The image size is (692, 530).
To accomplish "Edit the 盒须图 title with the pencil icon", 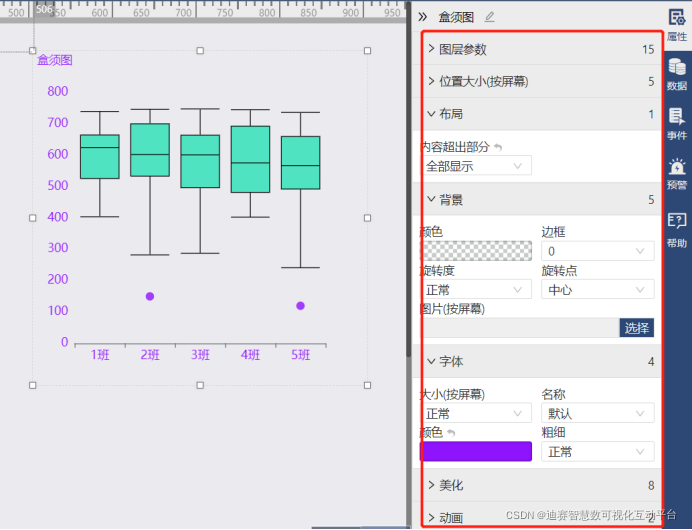I will [489, 17].
